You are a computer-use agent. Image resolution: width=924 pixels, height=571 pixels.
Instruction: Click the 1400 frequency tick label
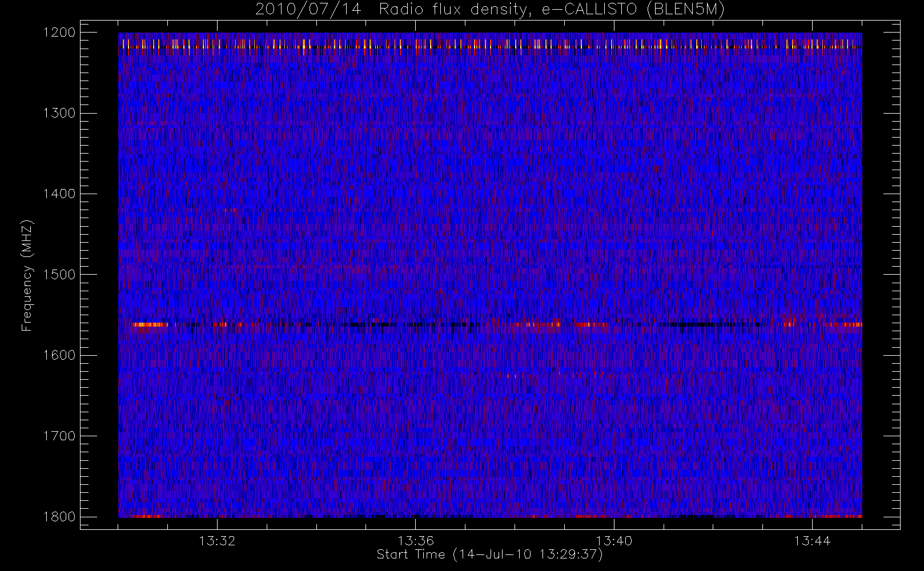pos(59,194)
